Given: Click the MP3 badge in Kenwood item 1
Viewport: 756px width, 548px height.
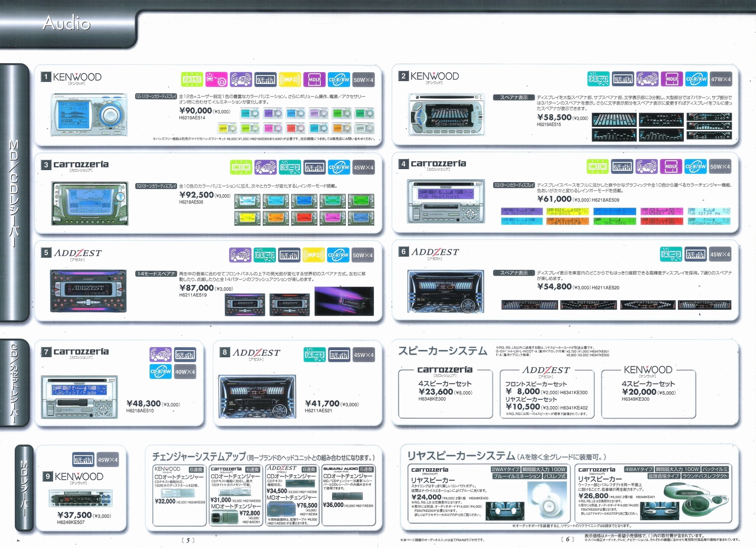Looking at the screenshot, I should (x=289, y=79).
